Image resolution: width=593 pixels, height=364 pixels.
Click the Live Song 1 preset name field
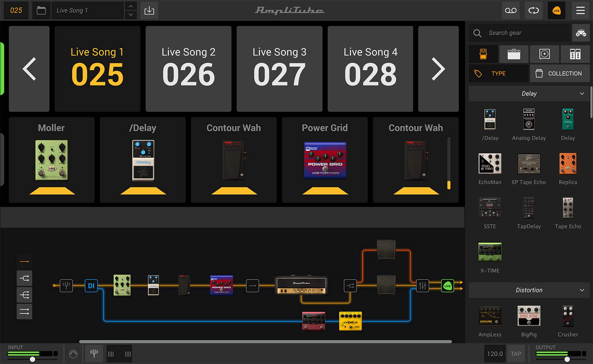tap(88, 11)
